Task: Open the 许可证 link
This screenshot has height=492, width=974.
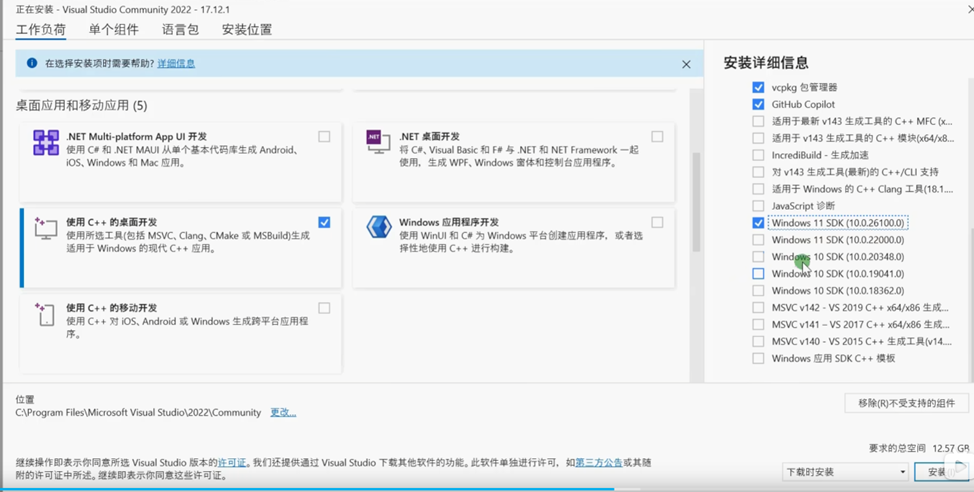Action: pos(232,463)
